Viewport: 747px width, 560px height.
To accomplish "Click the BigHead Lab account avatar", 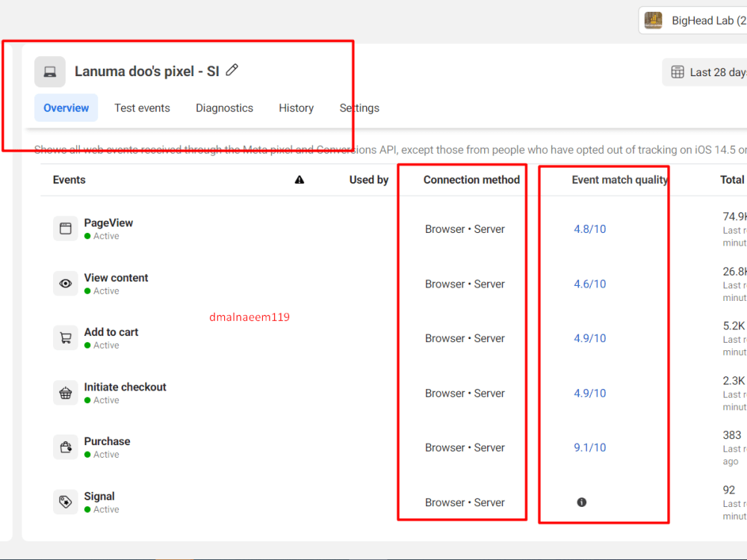I will tap(653, 20).
